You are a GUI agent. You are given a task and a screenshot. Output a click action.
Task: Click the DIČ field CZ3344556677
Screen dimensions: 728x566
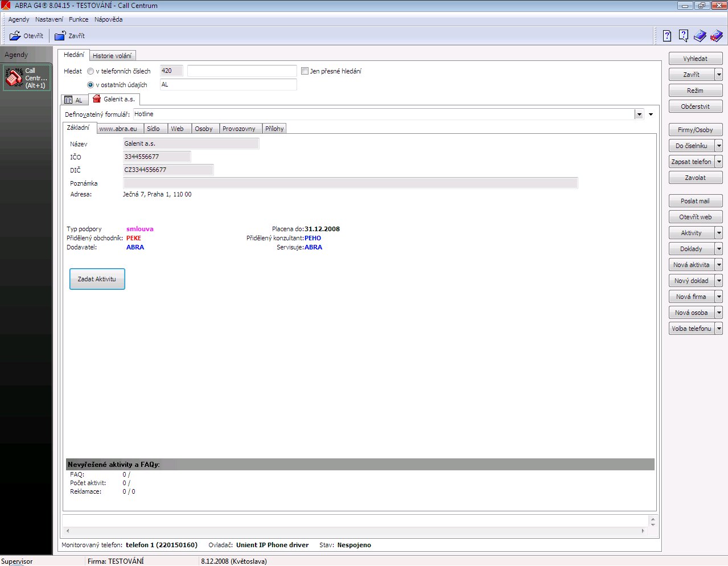coord(168,170)
